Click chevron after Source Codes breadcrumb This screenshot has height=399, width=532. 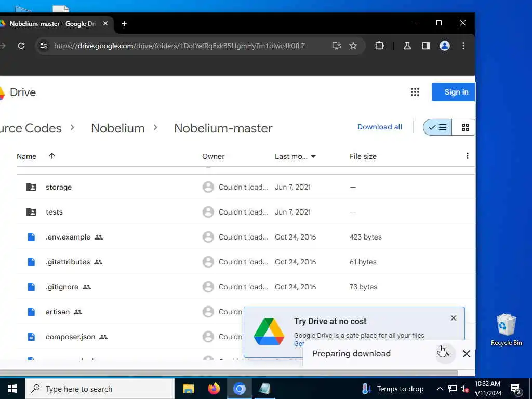(x=72, y=128)
